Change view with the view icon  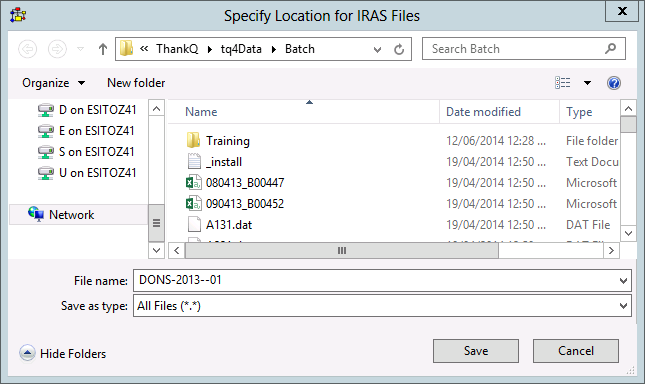point(563,83)
